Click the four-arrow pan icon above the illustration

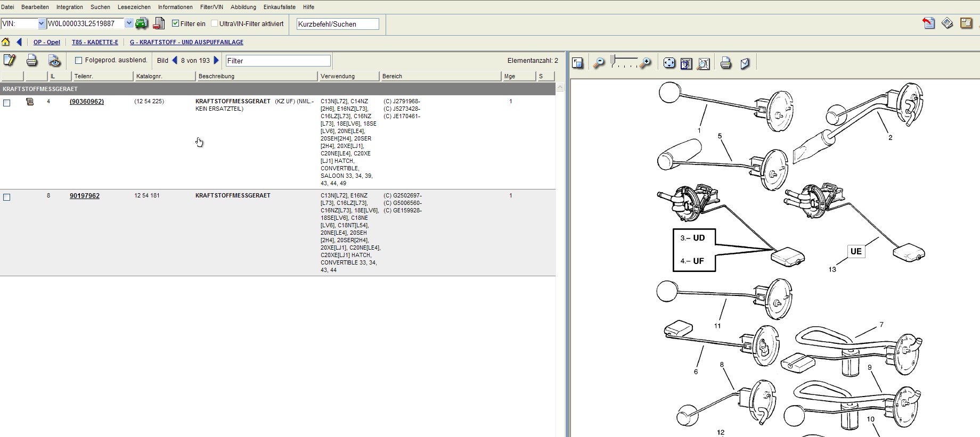669,63
